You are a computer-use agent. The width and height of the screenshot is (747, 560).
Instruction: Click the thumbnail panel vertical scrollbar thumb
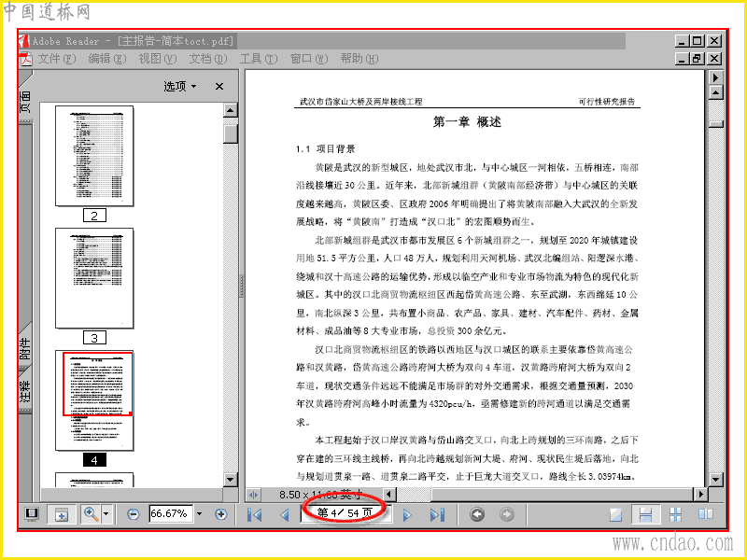[231, 133]
